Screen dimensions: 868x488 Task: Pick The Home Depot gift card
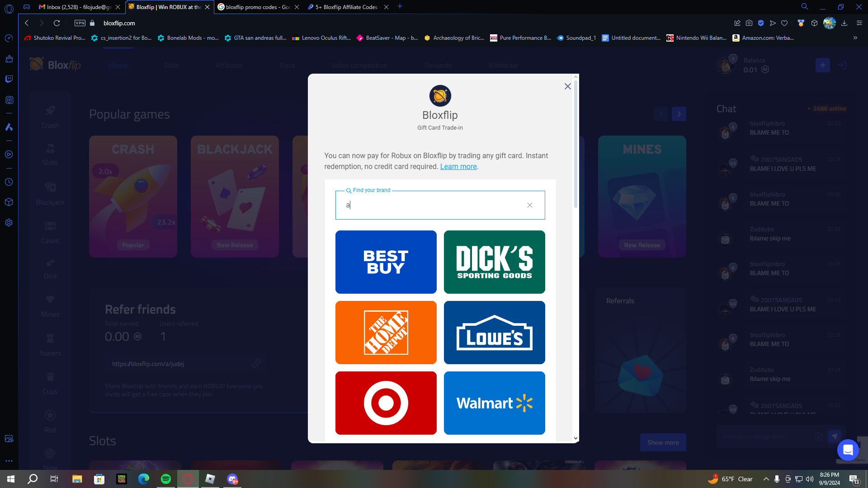click(386, 333)
